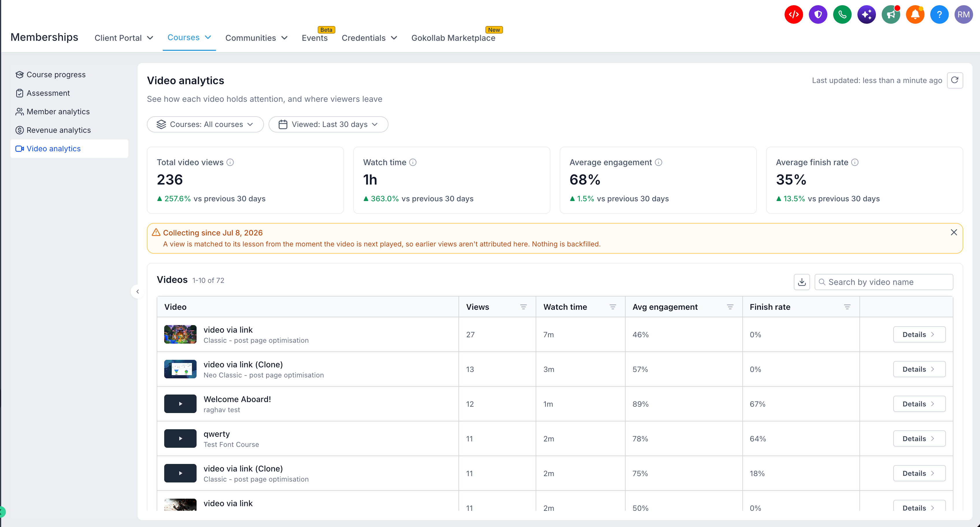This screenshot has height=527, width=980.
Task: Expand the Client Portal menu
Action: (124, 38)
